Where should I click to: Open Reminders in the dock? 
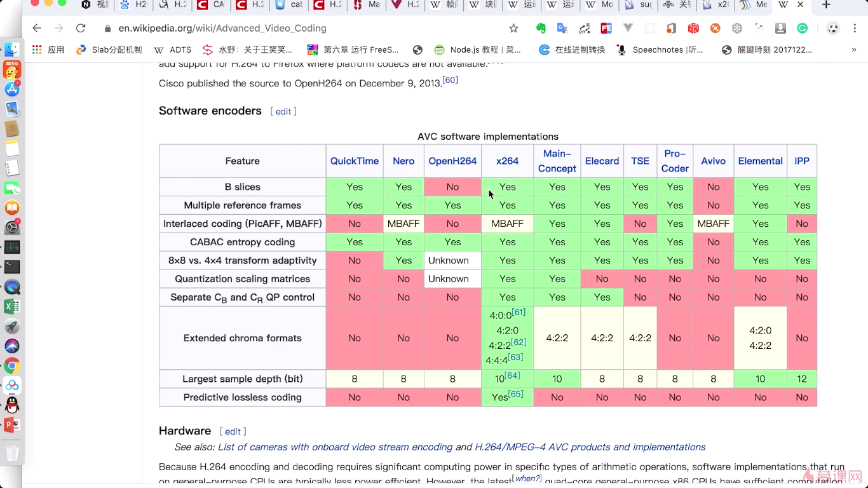click(x=12, y=168)
